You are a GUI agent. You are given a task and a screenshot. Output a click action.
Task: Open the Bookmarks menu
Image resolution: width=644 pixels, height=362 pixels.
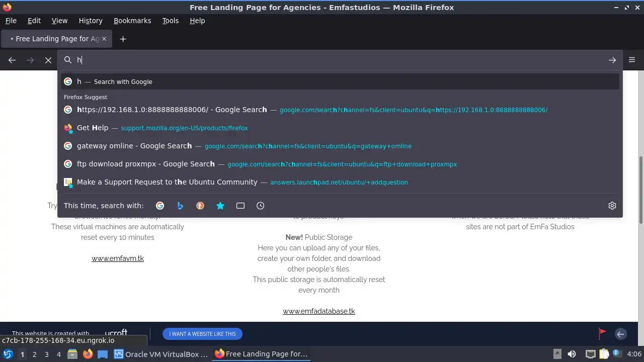pos(132,21)
